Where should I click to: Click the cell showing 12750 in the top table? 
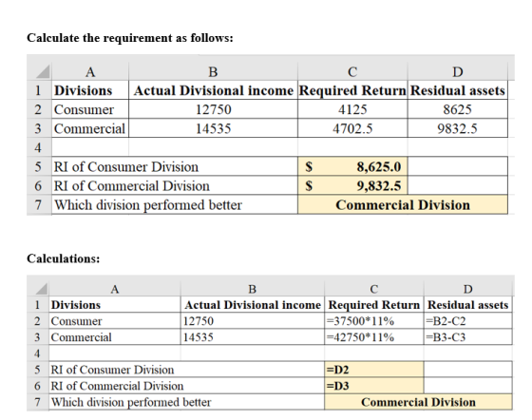pos(213,109)
